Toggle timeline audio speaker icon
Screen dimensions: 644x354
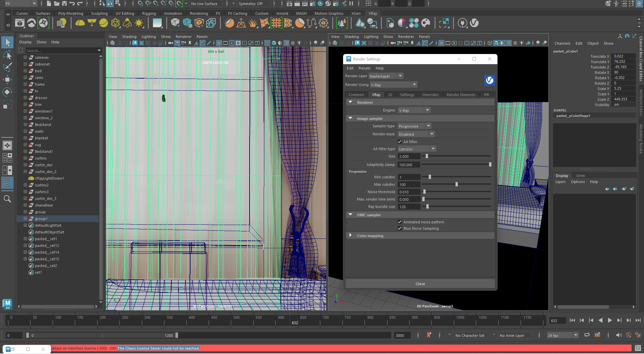[619, 335]
